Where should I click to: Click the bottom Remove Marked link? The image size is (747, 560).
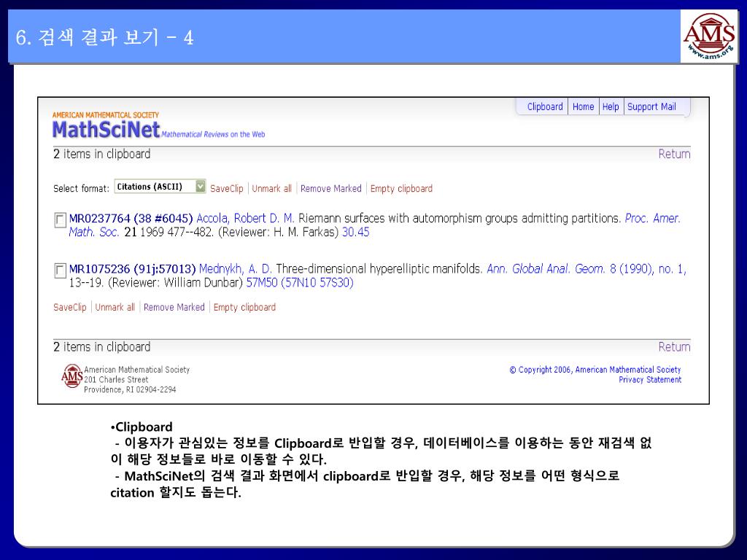[174, 307]
